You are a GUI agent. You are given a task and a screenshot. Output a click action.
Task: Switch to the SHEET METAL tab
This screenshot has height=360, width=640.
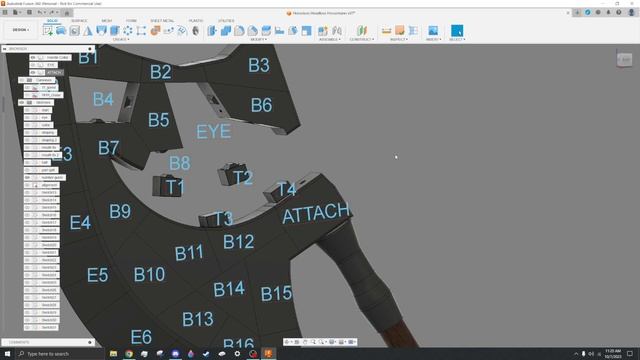point(162,20)
